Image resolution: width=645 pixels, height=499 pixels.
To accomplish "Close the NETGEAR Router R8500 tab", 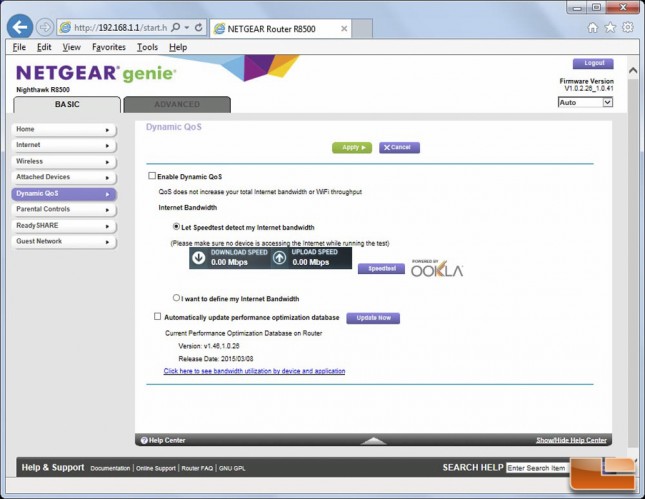I will (344, 29).
